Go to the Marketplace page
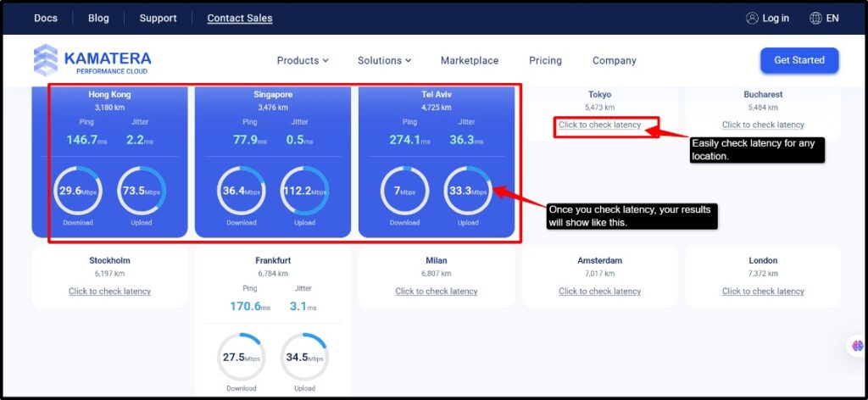Screen dimensions: 868x400 click(470, 60)
